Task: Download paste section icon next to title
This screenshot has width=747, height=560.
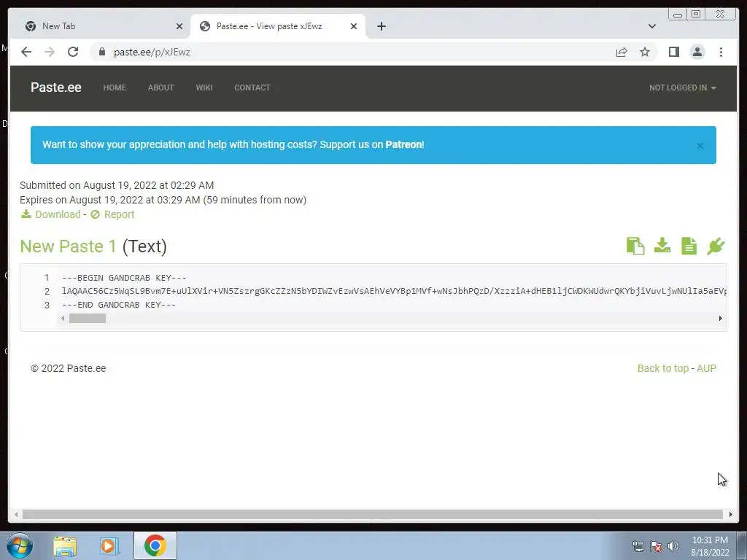Action: coord(662,246)
